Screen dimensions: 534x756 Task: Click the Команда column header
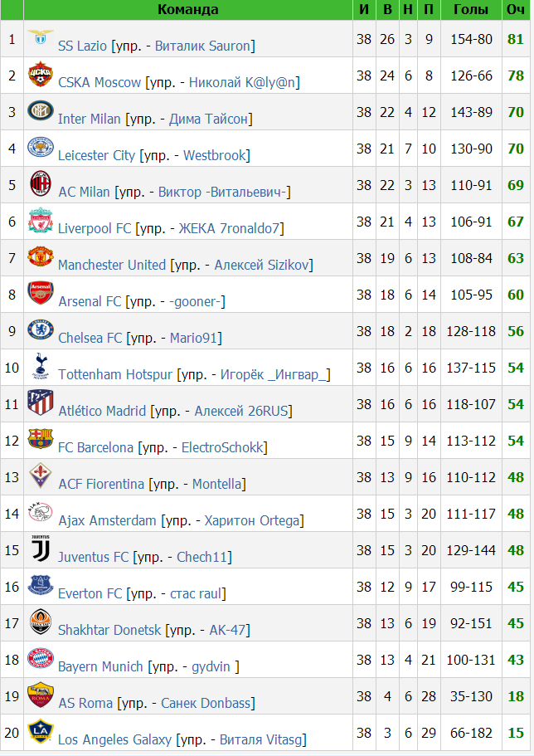tap(188, 10)
